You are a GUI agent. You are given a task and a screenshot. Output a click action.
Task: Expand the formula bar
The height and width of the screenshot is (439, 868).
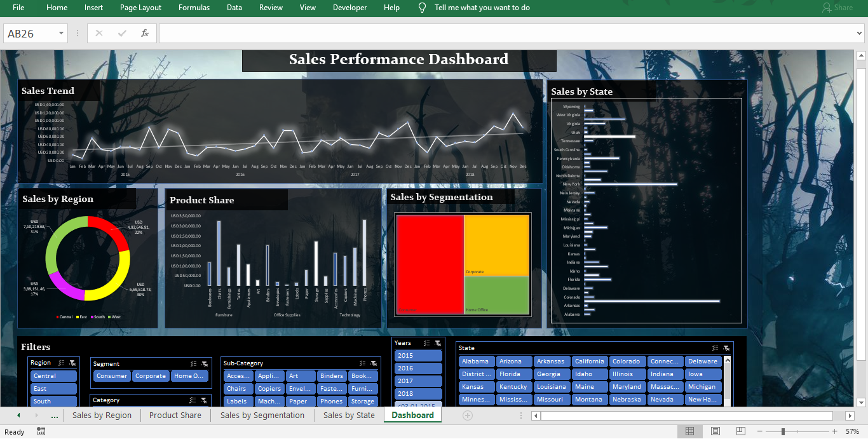pos(860,32)
